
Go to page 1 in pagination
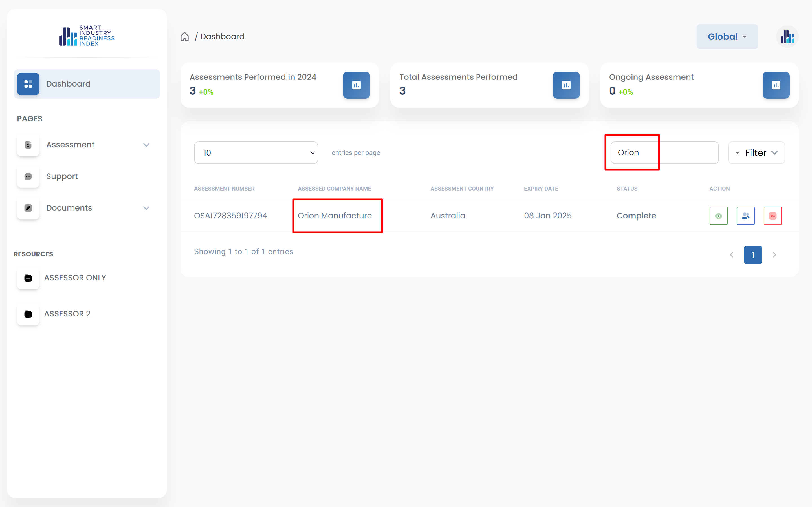(752, 255)
